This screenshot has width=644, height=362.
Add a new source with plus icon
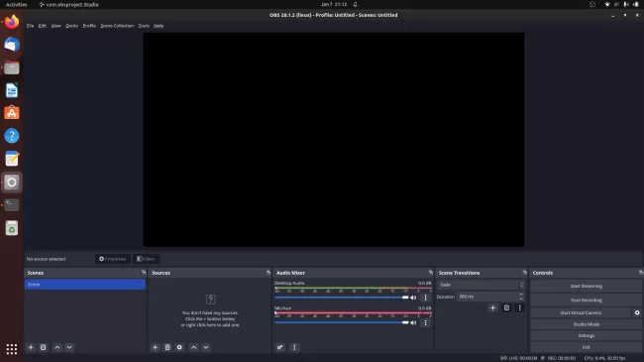click(x=155, y=347)
